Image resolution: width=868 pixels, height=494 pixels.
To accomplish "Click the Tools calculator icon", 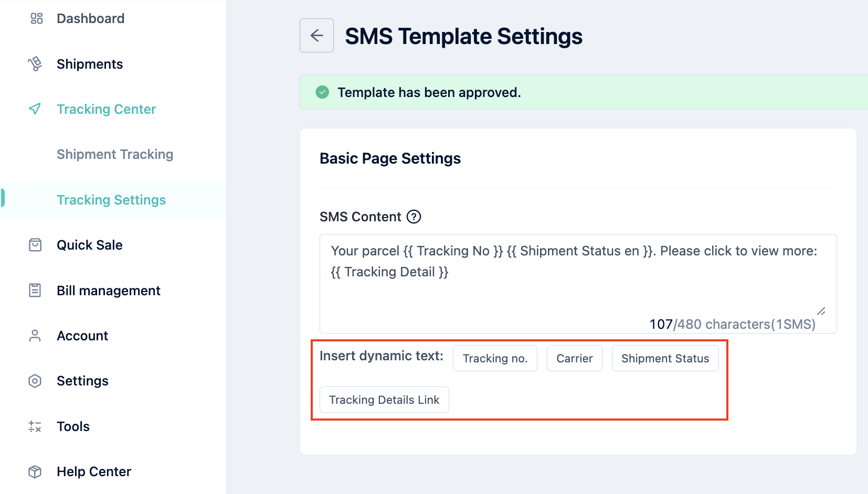I will (35, 426).
